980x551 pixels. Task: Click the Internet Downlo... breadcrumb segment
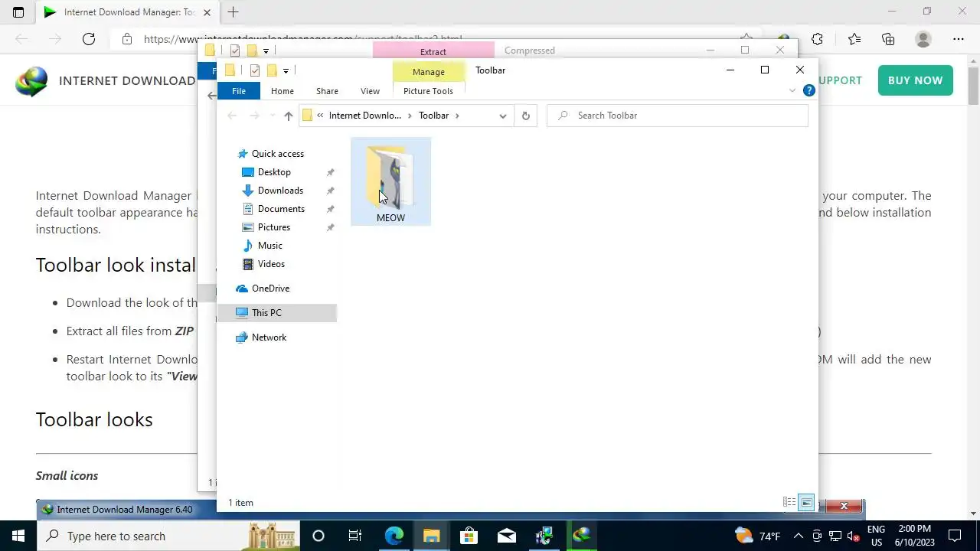[364, 116]
